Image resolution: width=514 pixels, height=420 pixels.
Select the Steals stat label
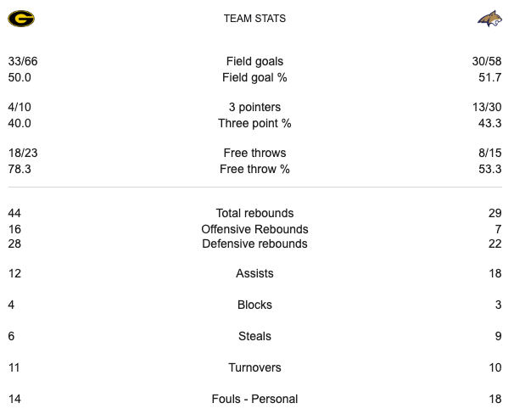point(254,337)
